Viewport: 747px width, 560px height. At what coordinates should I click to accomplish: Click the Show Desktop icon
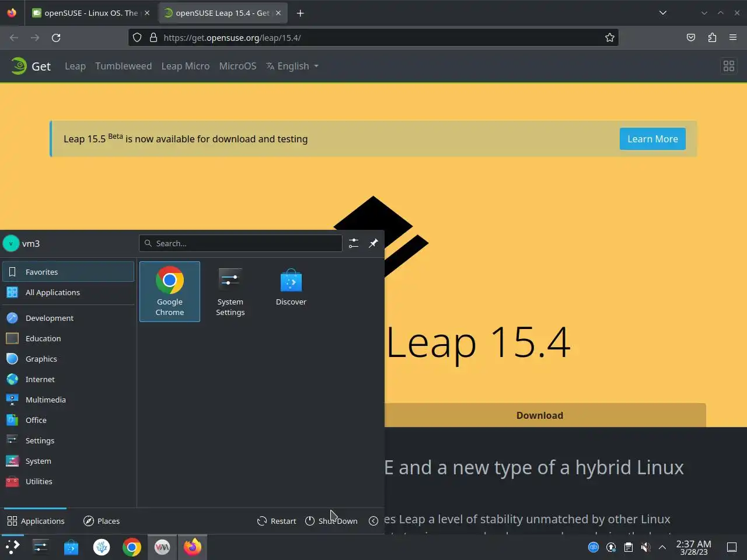pyautogui.click(x=732, y=547)
